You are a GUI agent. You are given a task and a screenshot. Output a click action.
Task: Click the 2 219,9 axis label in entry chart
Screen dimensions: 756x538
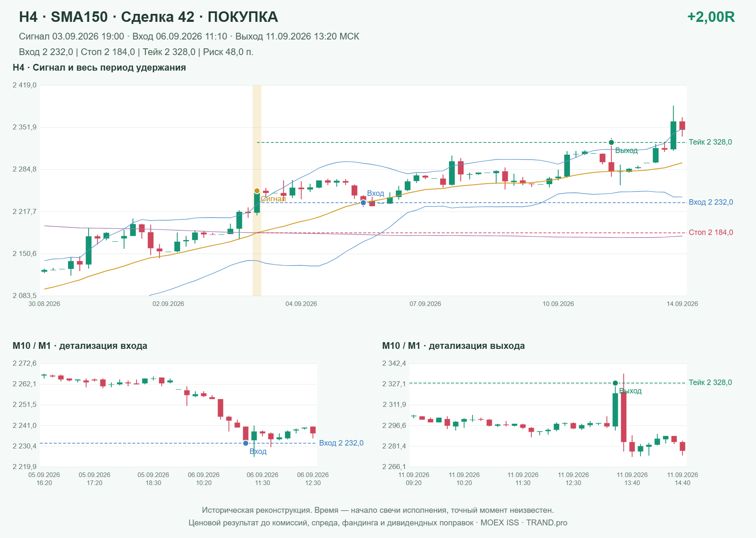(x=25, y=467)
